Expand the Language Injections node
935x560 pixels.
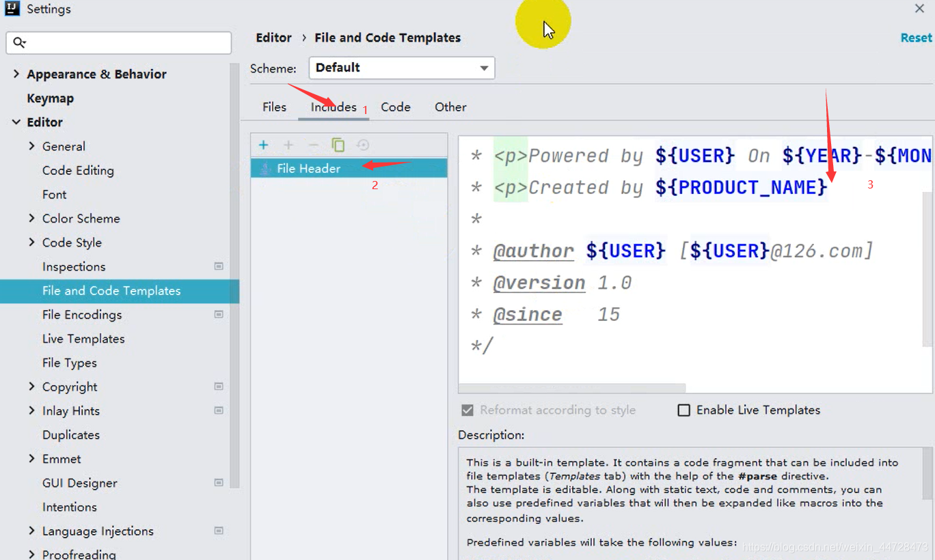point(31,531)
